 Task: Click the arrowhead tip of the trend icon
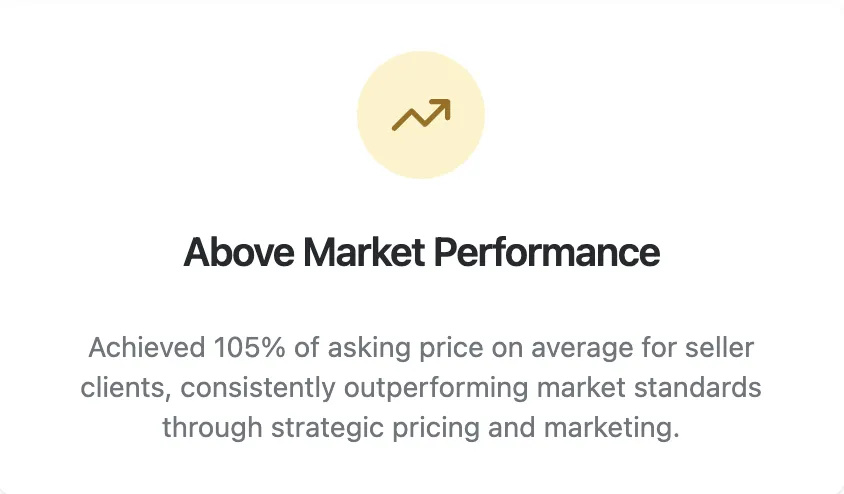(446, 104)
